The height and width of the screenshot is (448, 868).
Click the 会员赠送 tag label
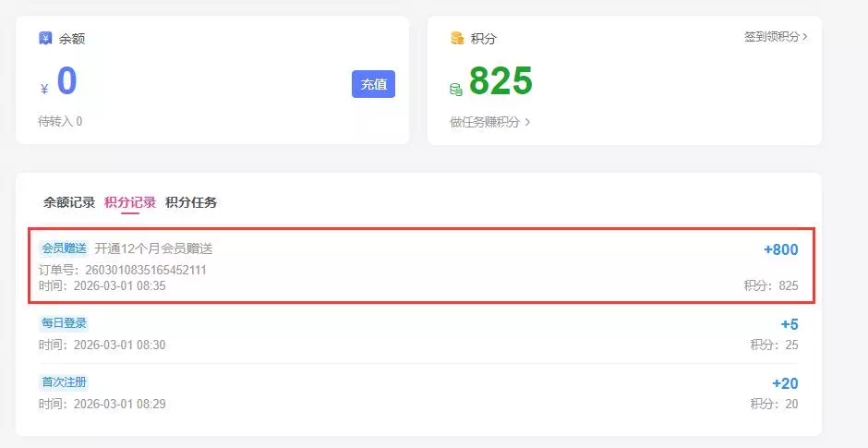point(64,248)
